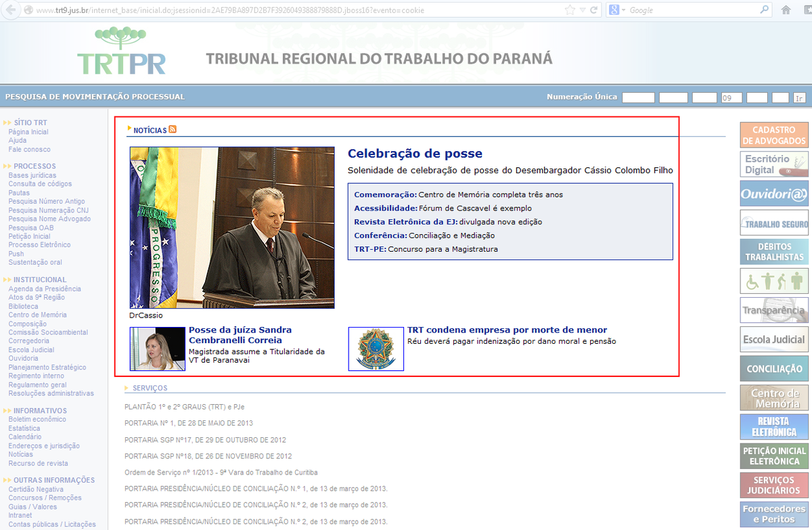Viewport: 812px width, 530px height.
Task: Click the Trabalho Seguro banner
Action: tap(773, 223)
